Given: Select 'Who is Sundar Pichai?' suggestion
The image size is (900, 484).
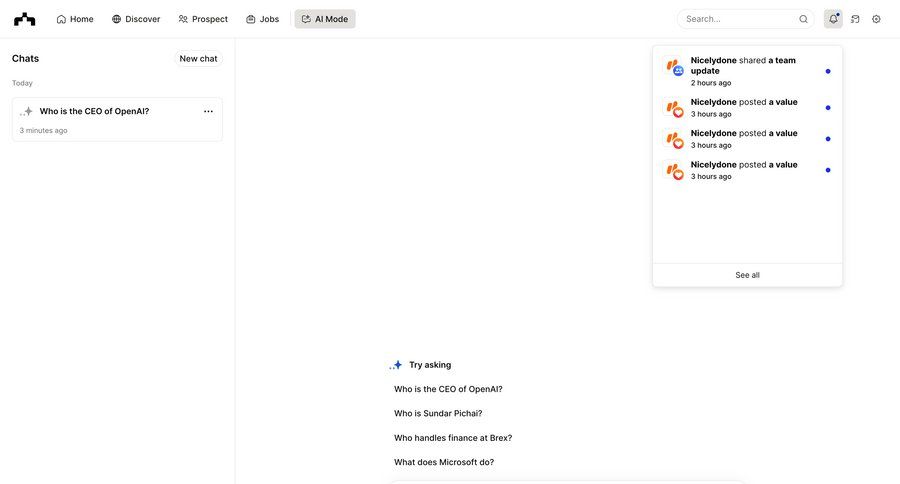Looking at the screenshot, I should pyautogui.click(x=438, y=413).
